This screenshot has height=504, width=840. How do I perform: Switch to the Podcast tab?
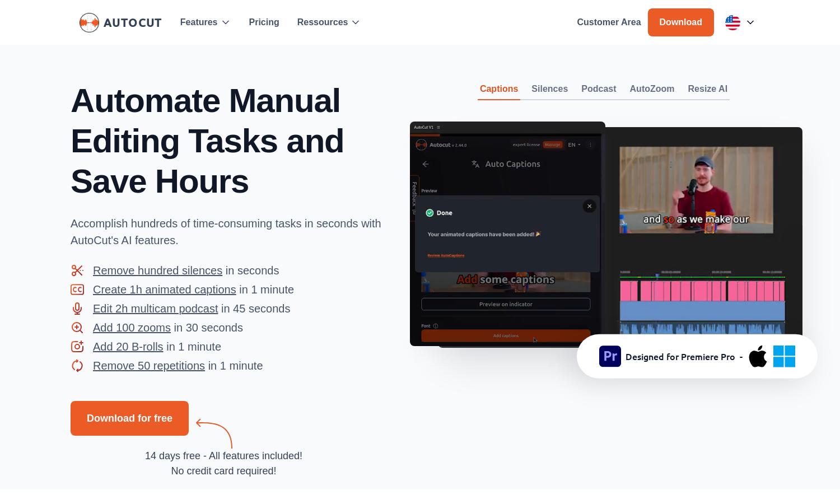[599, 89]
